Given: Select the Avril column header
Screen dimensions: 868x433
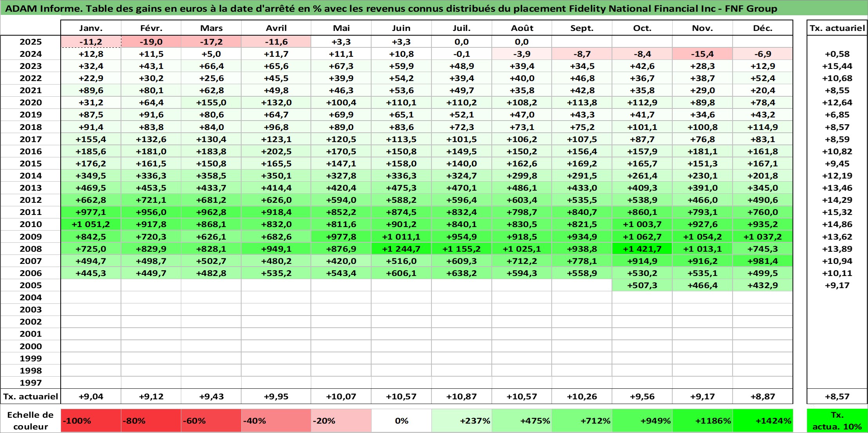Looking at the screenshot, I should [276, 28].
